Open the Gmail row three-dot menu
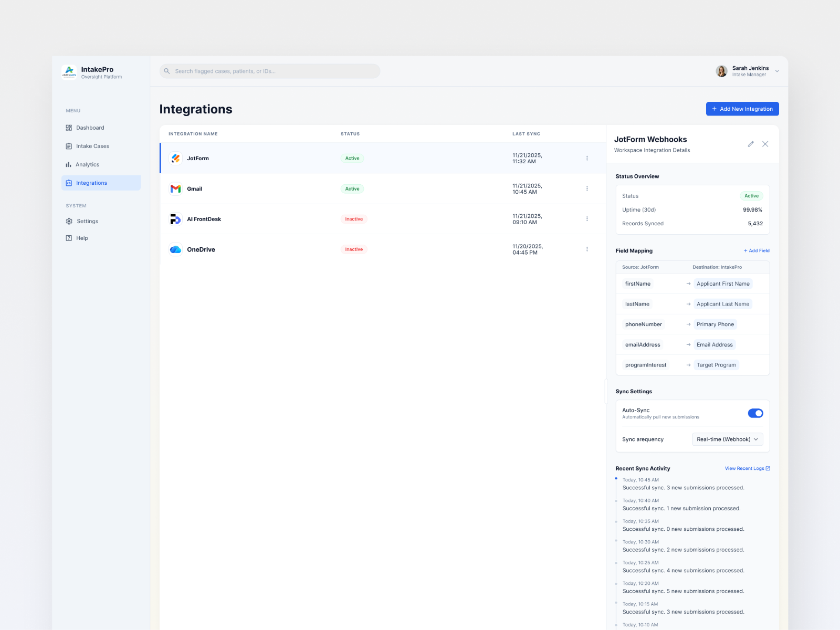840x630 pixels. pos(587,188)
